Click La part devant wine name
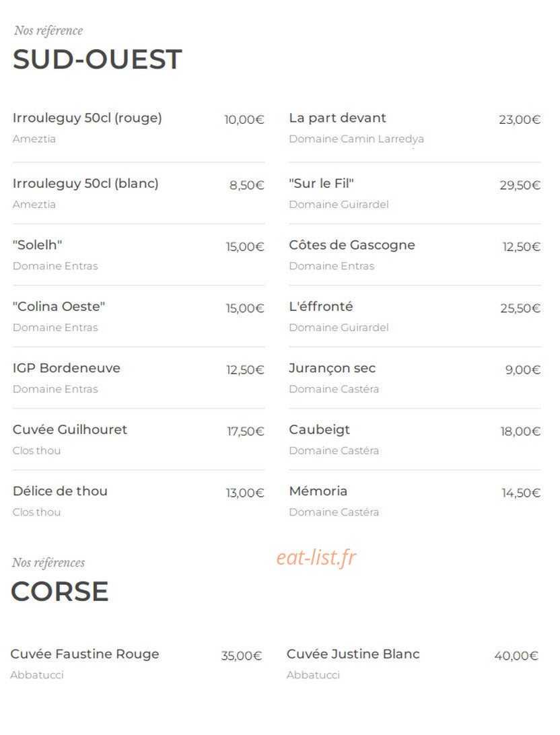The image size is (560, 735). (337, 118)
